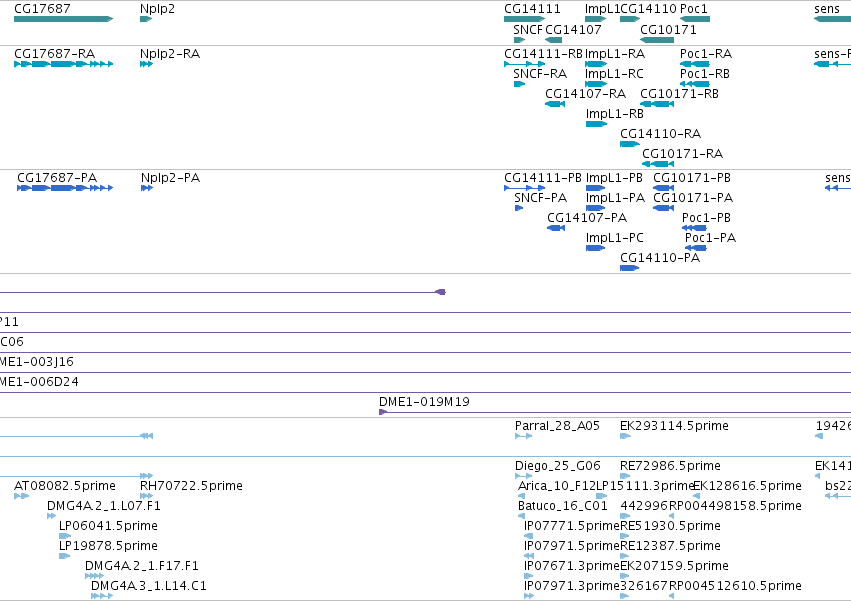Click the AT08082.5prime EST label
Screen dimensions: 851x601
[x=65, y=485]
